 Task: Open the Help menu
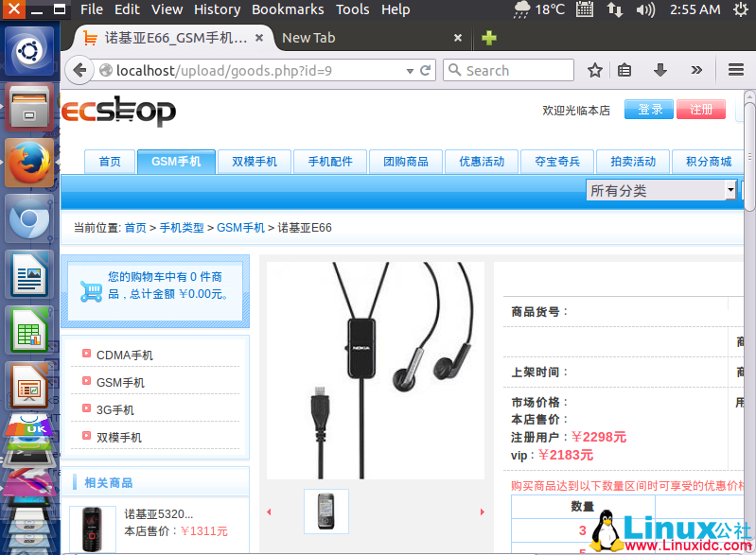(x=396, y=9)
